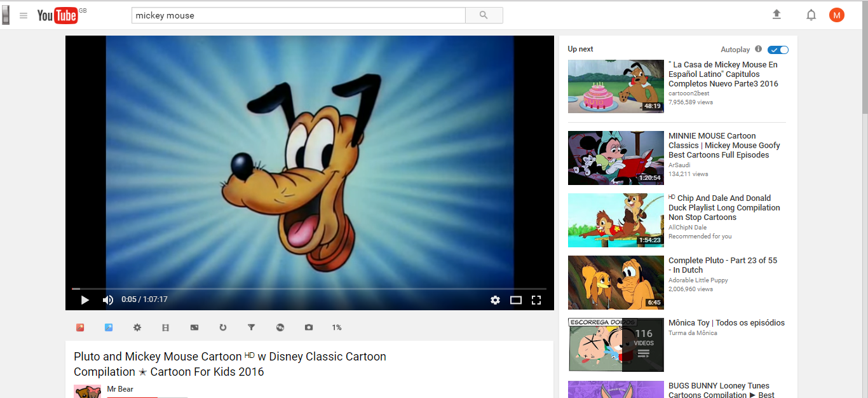
Task: Click the film strip icon below video
Action: point(166,327)
